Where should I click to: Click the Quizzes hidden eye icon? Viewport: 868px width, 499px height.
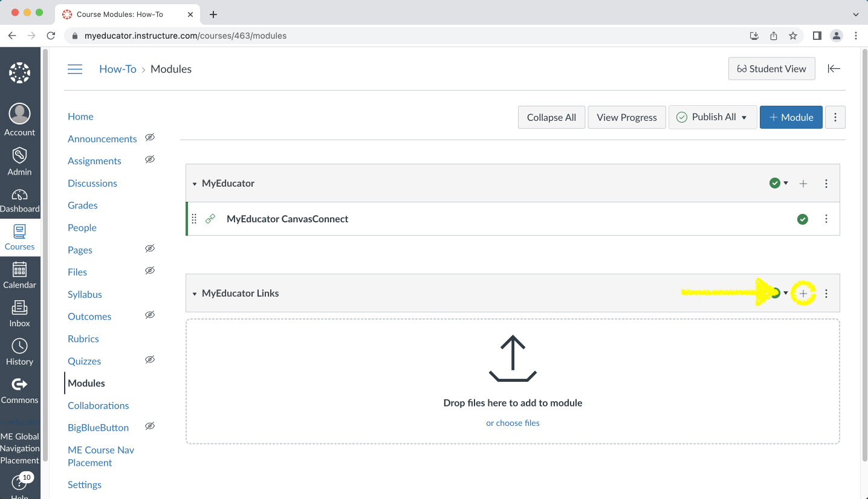(150, 359)
